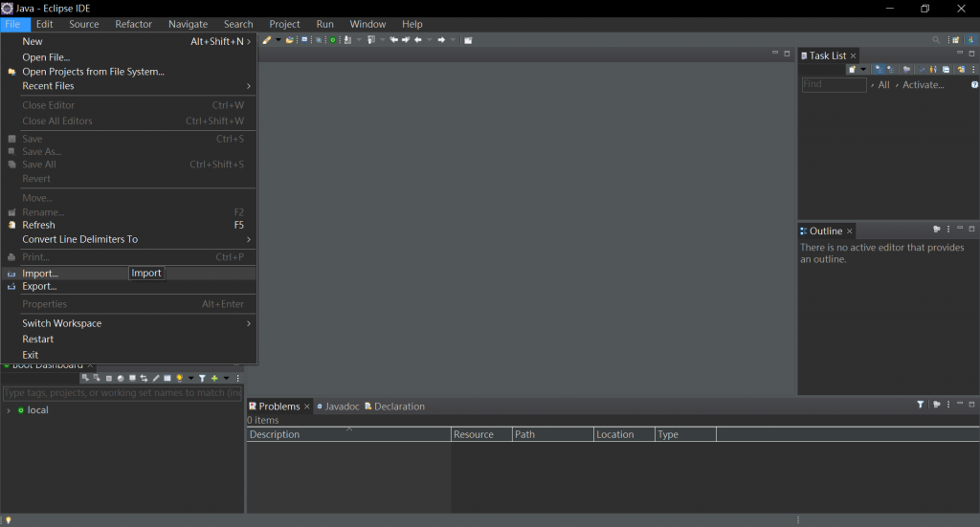Click Collapse All icon in Task List

pos(947,69)
